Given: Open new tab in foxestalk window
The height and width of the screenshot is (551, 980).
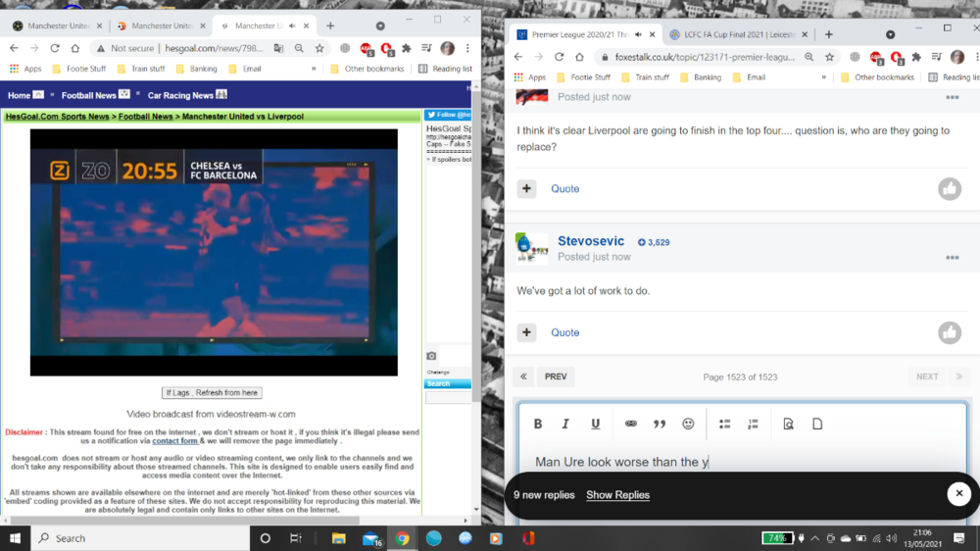Looking at the screenshot, I should click(829, 34).
